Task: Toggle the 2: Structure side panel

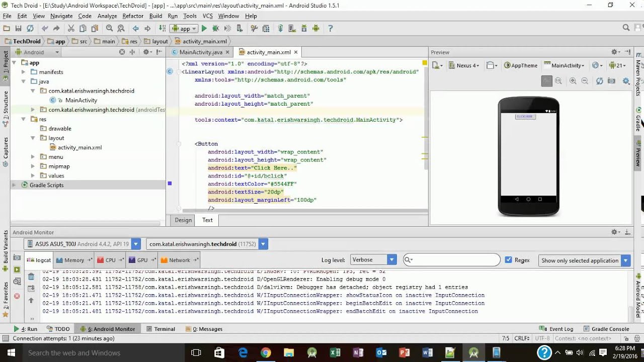Action: [6, 109]
